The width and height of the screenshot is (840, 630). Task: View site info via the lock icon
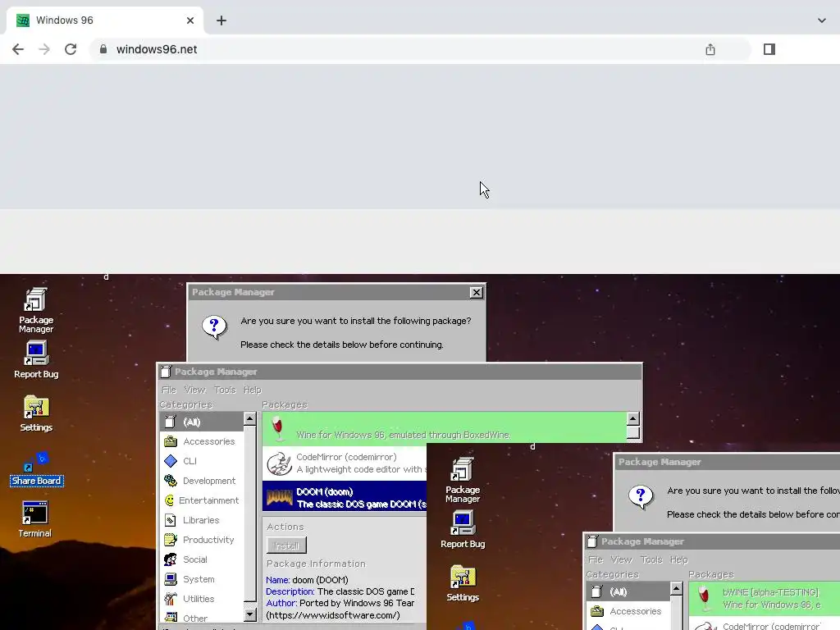[x=103, y=49]
